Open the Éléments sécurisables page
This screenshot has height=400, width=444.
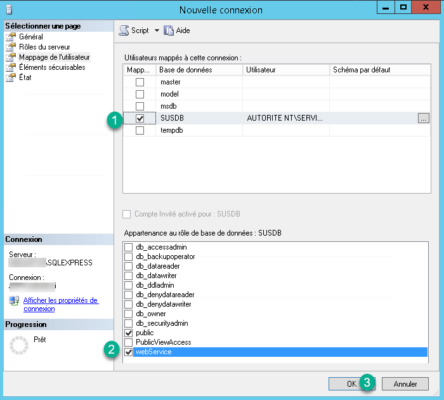(52, 67)
